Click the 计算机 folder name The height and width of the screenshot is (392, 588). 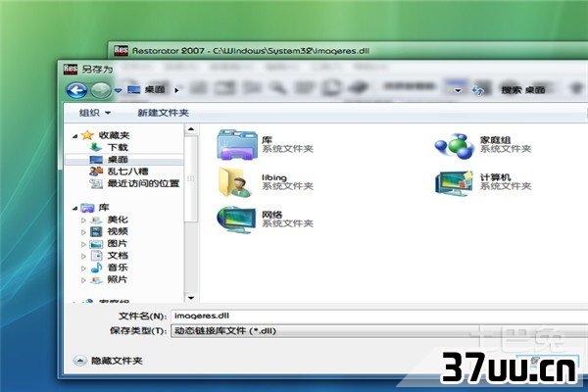495,177
